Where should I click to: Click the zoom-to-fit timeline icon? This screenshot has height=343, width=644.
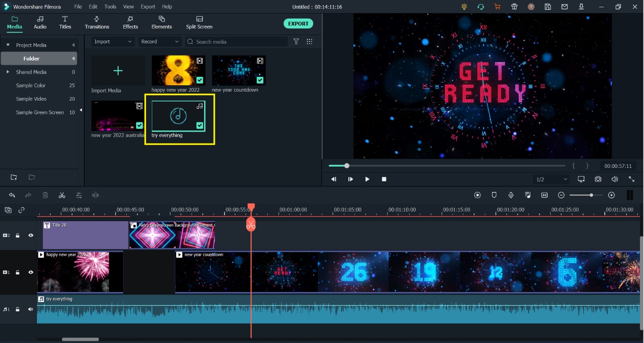point(544,195)
